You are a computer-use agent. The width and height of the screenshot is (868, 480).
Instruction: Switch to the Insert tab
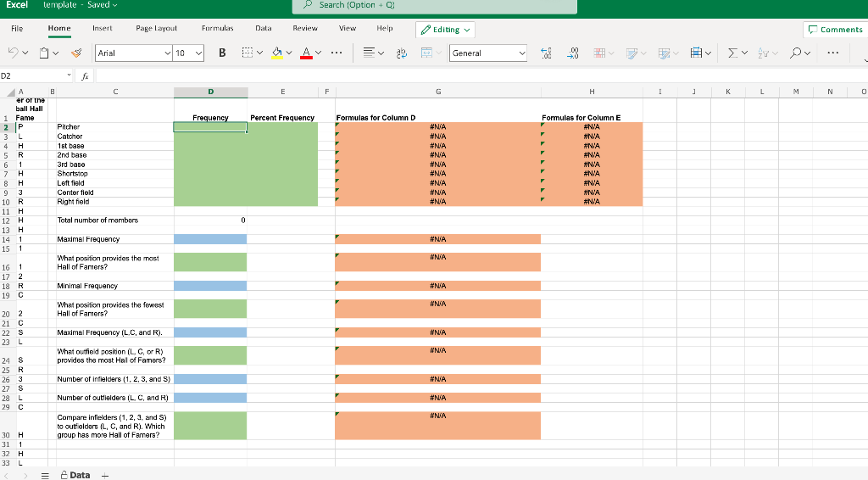click(x=102, y=28)
